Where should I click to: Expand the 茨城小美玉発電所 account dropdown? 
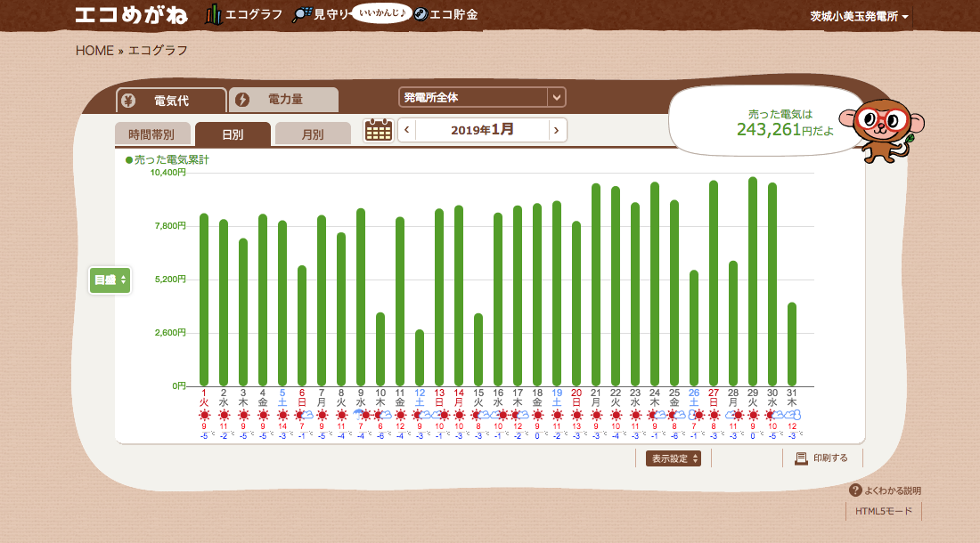tap(859, 16)
